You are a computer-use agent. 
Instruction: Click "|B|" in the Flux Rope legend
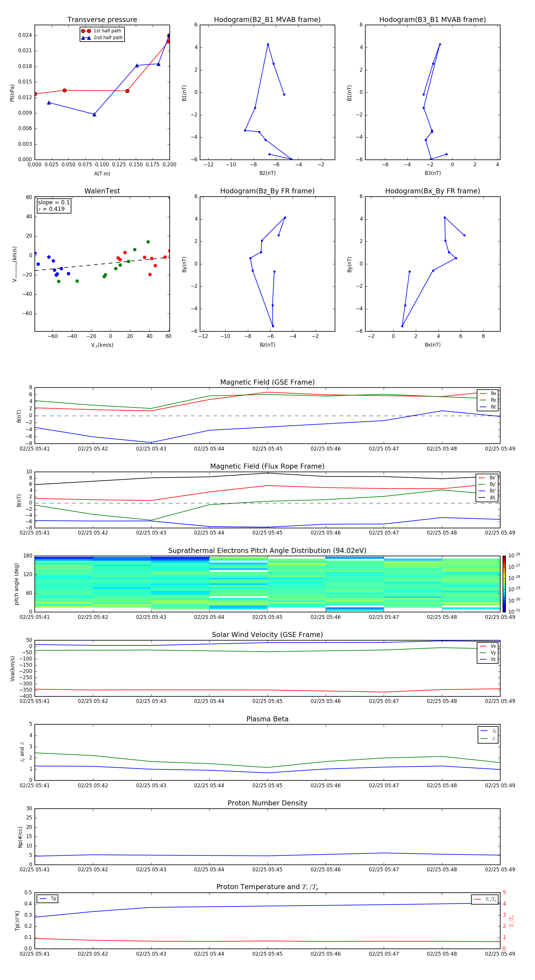point(487,498)
